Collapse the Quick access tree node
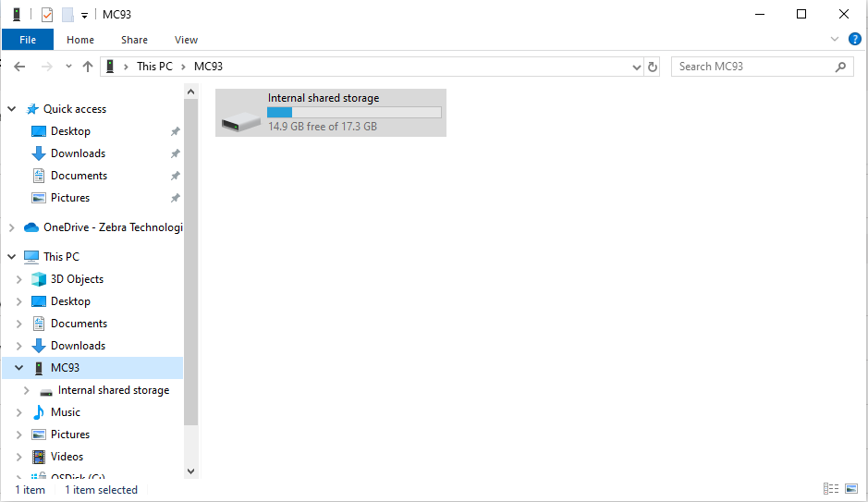 (12, 109)
